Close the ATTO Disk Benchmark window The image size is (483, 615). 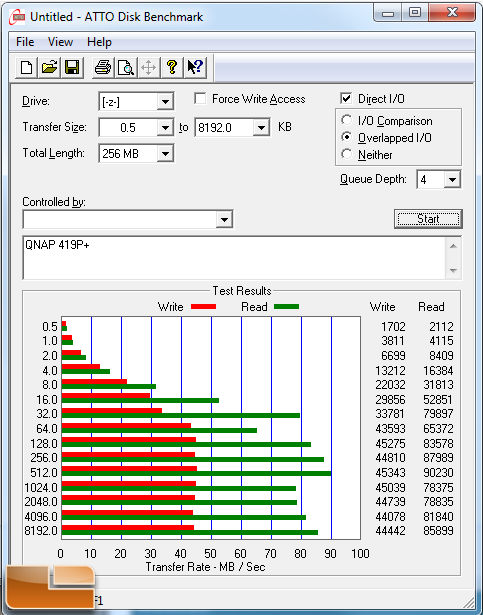pos(452,13)
